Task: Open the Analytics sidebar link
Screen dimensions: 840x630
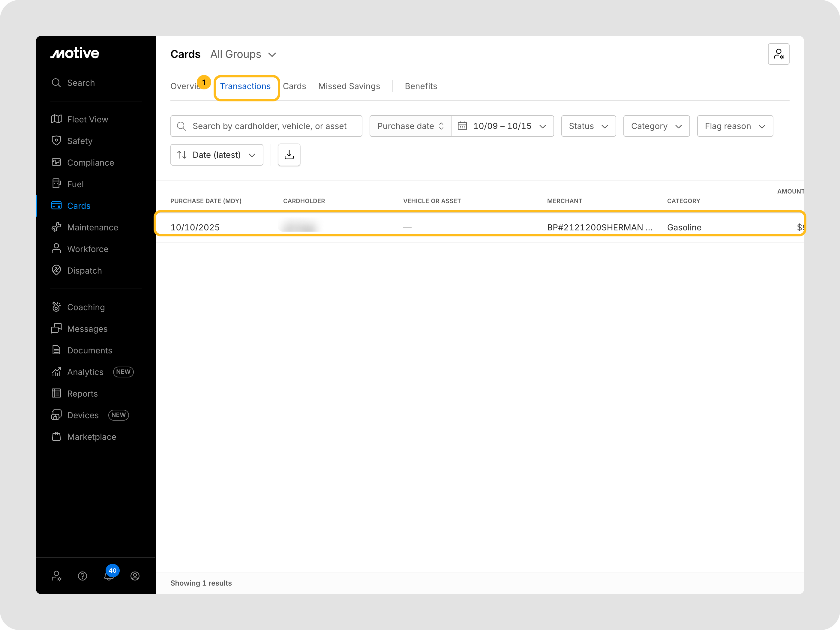Action: tap(85, 372)
